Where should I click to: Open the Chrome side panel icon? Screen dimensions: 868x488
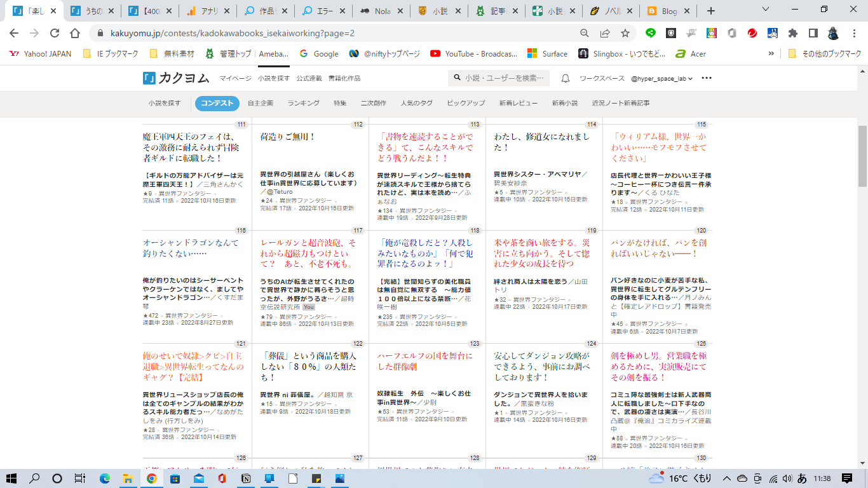813,33
